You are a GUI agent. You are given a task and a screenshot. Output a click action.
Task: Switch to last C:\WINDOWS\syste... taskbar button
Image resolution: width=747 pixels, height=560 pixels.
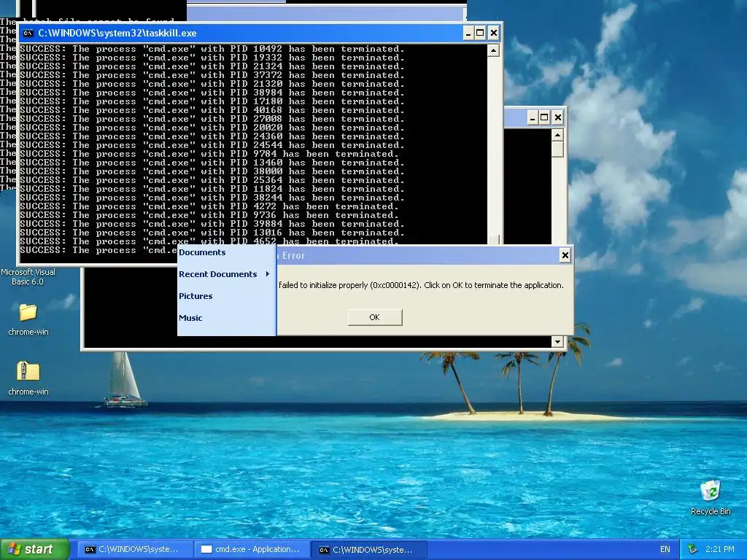[369, 550]
